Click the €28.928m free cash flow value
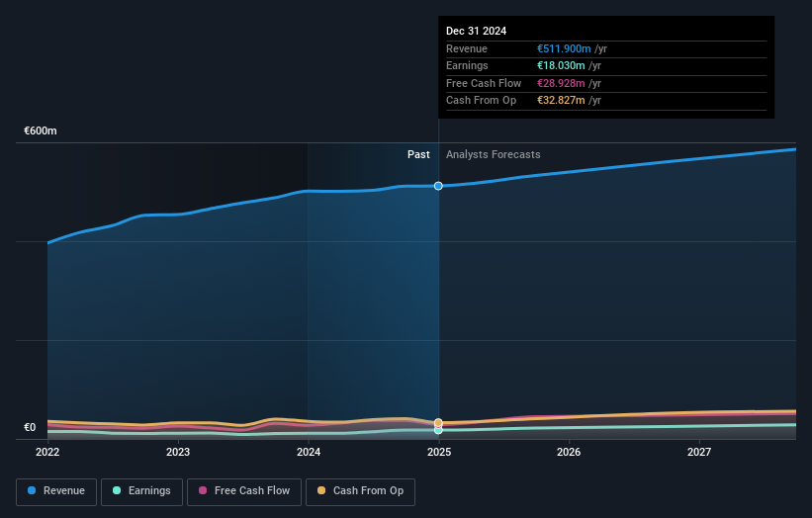This screenshot has width=812, height=518. click(x=561, y=83)
